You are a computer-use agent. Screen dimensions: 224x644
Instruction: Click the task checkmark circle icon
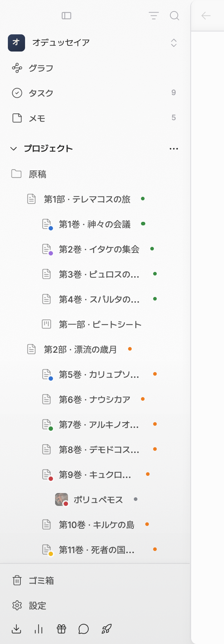(17, 93)
